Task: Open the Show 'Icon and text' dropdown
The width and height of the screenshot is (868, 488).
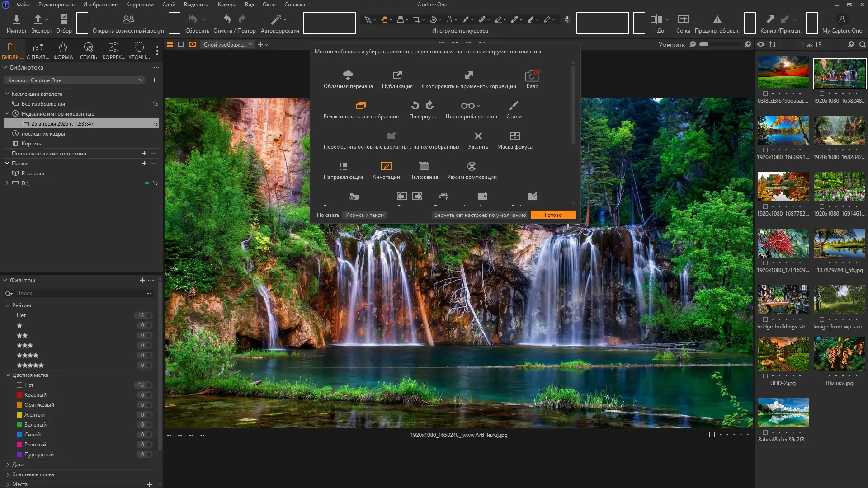Action: pos(364,215)
